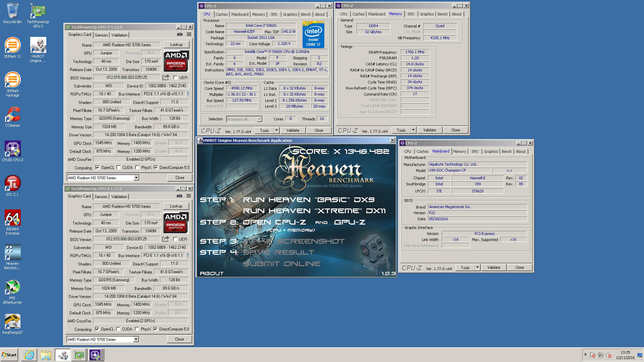The image size is (644, 362).
Task: Open HWBOT Unigine desktop shortcut
Action: 38,50
